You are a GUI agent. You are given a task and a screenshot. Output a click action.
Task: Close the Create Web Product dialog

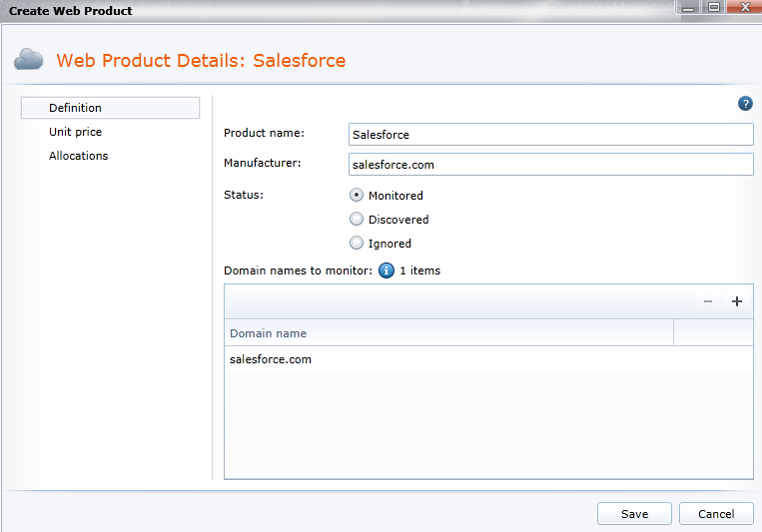pos(742,7)
